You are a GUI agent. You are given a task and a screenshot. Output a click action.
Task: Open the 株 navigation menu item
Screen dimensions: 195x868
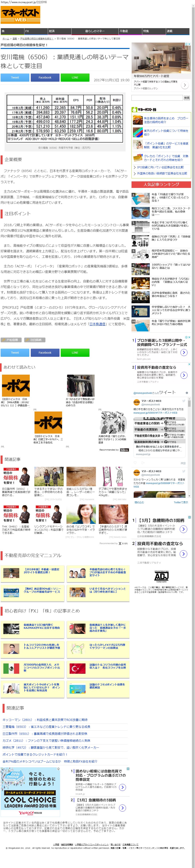[12, 31]
